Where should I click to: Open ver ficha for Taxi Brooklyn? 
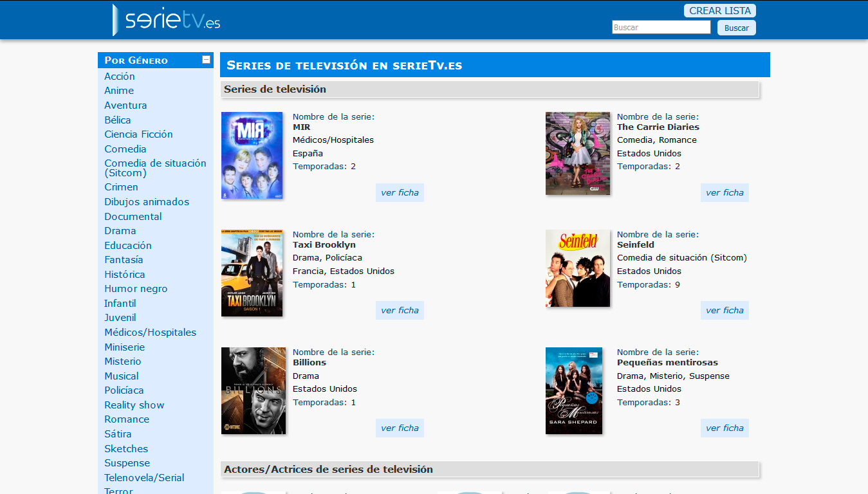pos(400,310)
